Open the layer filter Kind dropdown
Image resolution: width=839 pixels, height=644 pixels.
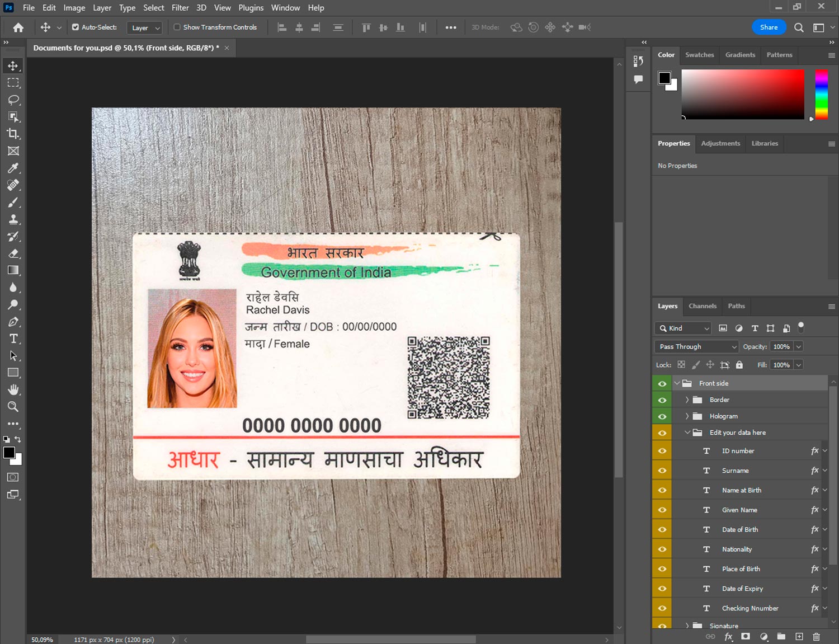pos(683,328)
